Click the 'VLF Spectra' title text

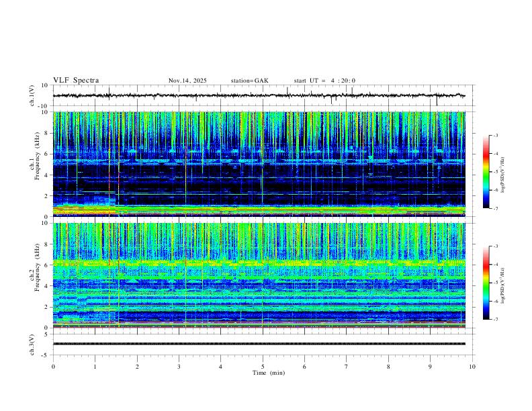(76, 81)
